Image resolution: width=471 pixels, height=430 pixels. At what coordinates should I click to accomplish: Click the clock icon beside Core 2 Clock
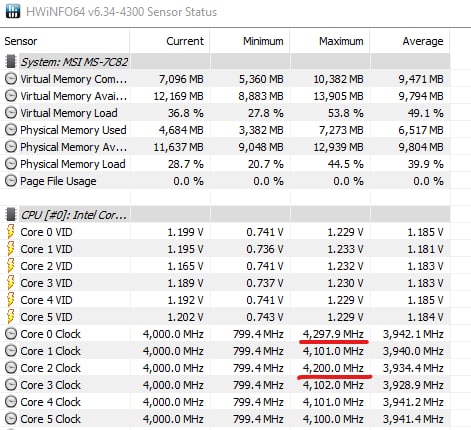(x=11, y=368)
